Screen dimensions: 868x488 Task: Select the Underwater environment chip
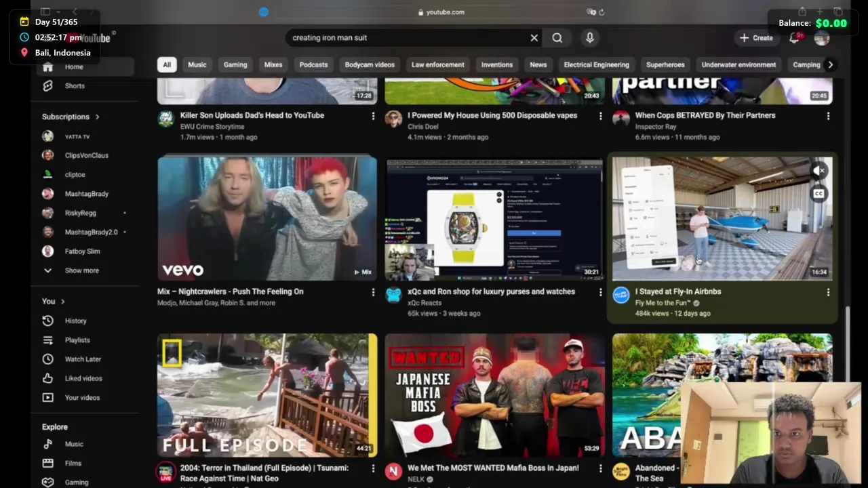738,65
